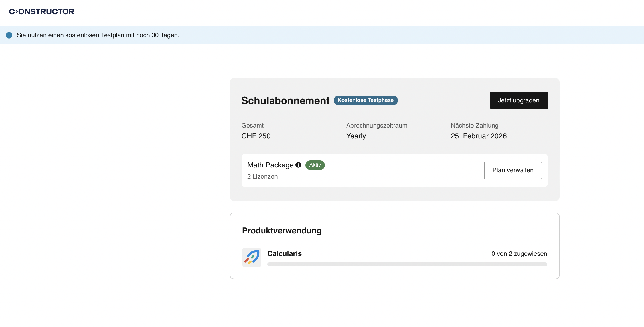Click the blue info icon in the banner

coord(9,35)
